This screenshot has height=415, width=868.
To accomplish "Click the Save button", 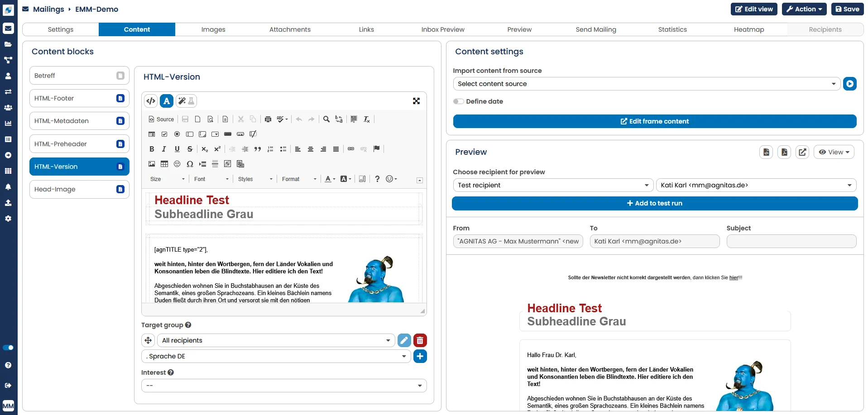I will click(x=847, y=9).
